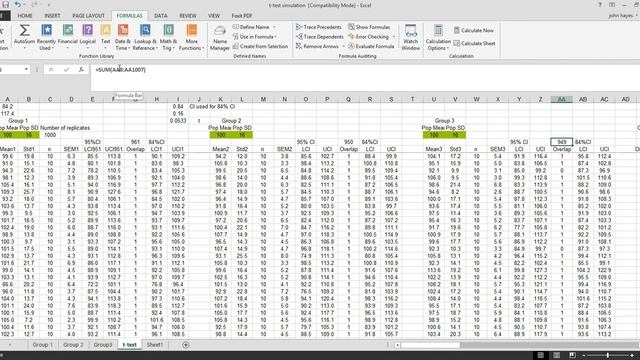Open Math & Trig functions
The height and width of the screenshot is (360, 640).
pyautogui.click(x=168, y=37)
